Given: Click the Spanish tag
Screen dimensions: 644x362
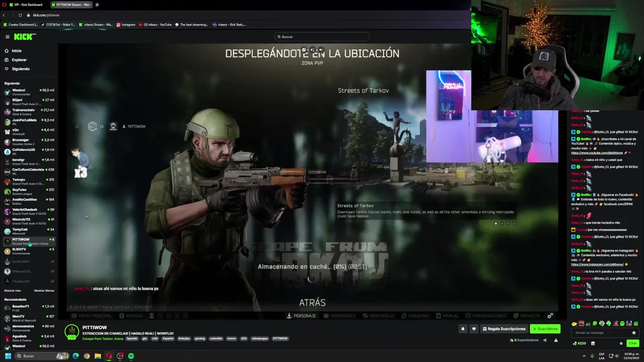Looking at the screenshot, I should pyautogui.click(x=132, y=338).
